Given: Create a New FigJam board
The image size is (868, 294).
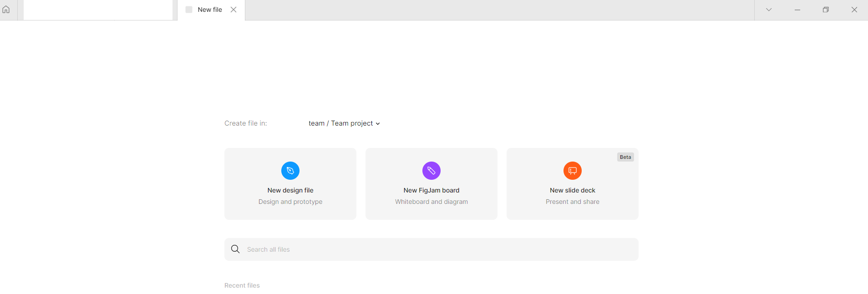Looking at the screenshot, I should tap(431, 184).
